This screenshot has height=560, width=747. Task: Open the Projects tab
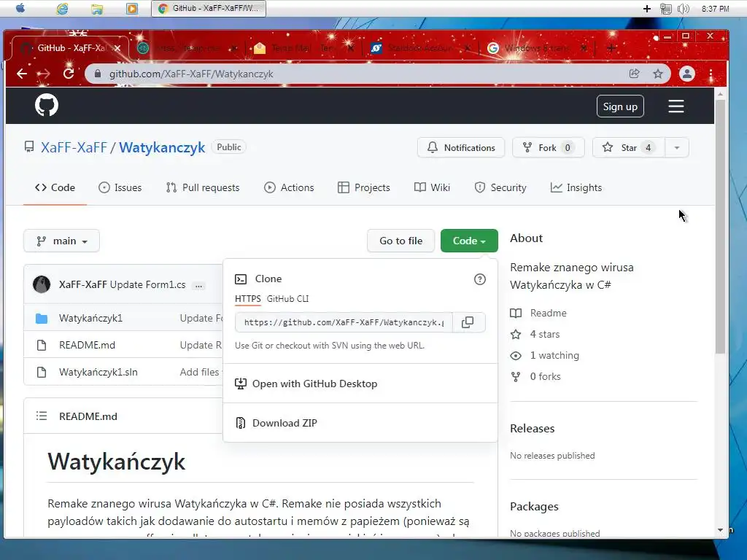click(x=364, y=187)
